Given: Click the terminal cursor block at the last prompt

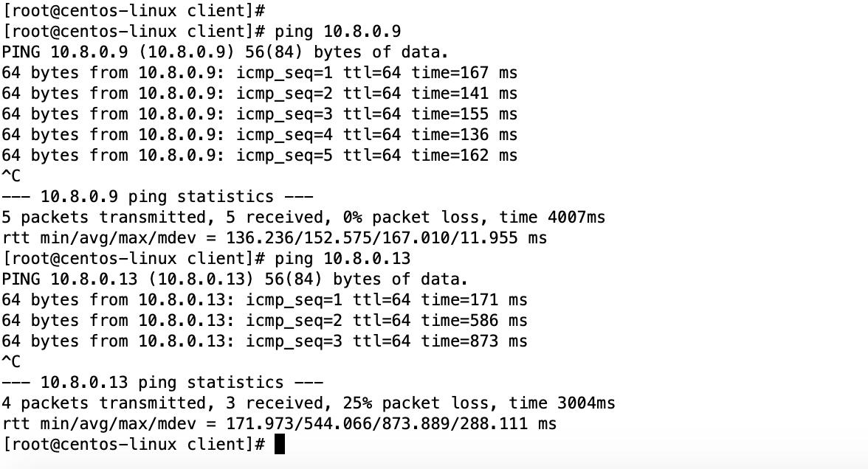Looking at the screenshot, I should pyautogui.click(x=280, y=444).
